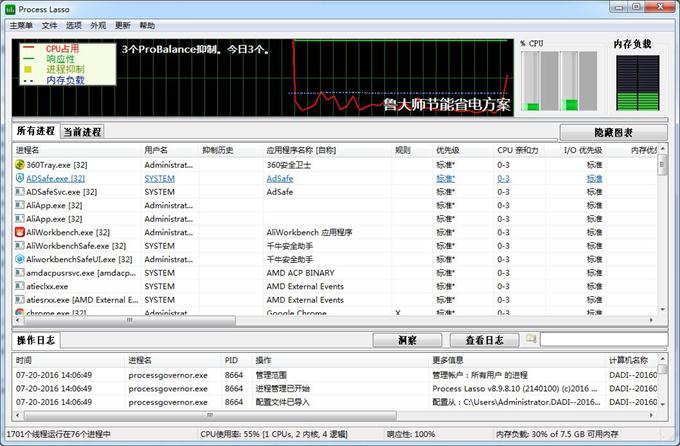
Task: Click the amdacpusrsvc.exe process icon
Action: [x=20, y=272]
